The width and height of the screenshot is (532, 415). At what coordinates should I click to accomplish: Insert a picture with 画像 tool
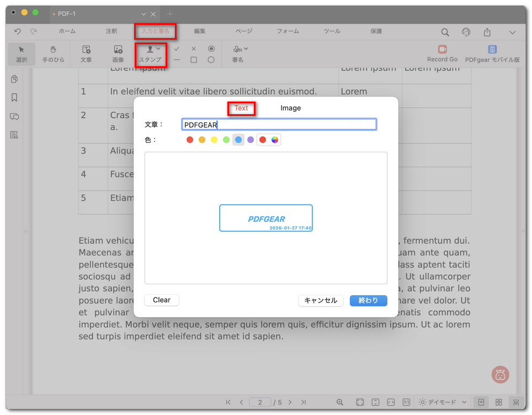pos(118,54)
